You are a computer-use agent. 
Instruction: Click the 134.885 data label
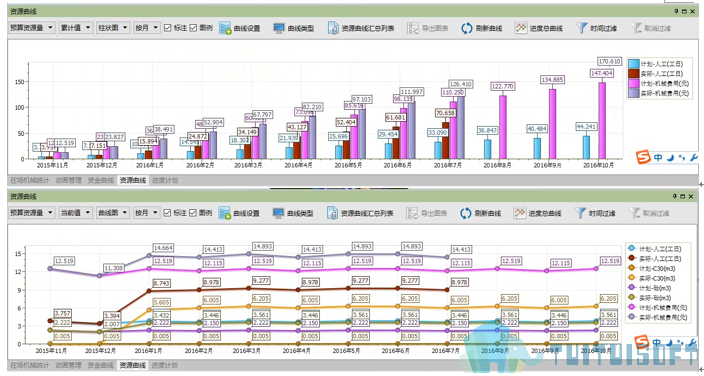pyautogui.click(x=552, y=80)
